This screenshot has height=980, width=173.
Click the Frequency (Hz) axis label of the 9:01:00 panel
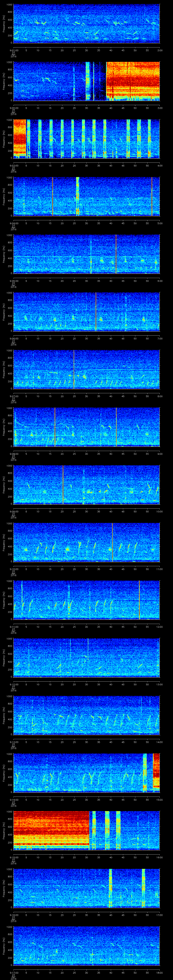tap(4, 24)
